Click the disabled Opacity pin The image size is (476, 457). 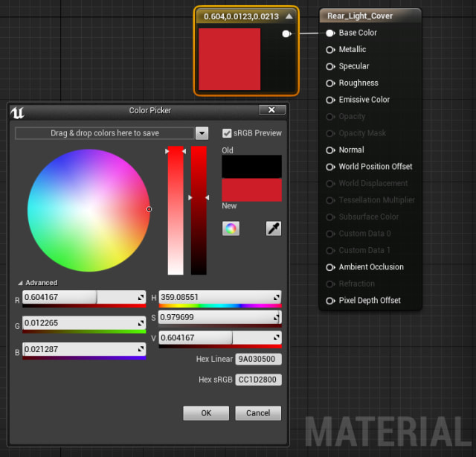pos(330,117)
